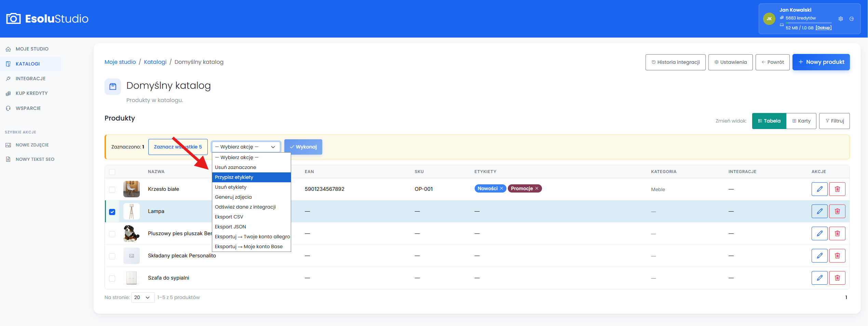
Task: Choose Usuń etykiety from action list
Action: pyautogui.click(x=251, y=187)
